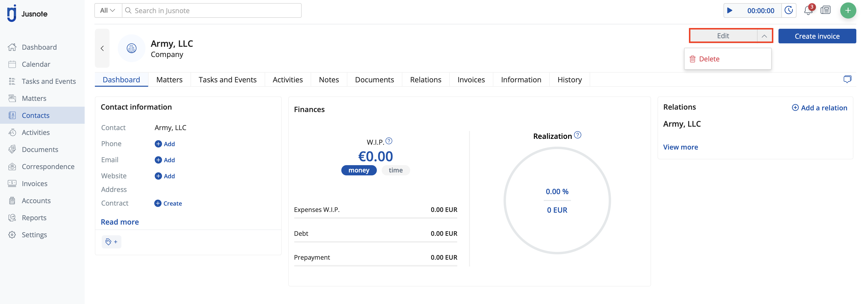Click Realization help question mark
This screenshot has height=304, width=868.
578,135
